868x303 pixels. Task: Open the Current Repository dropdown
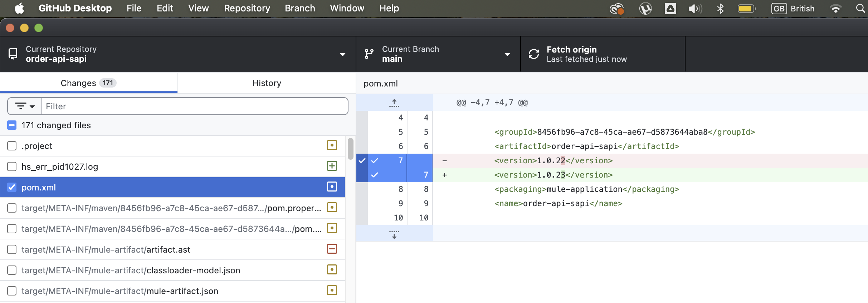coord(178,54)
